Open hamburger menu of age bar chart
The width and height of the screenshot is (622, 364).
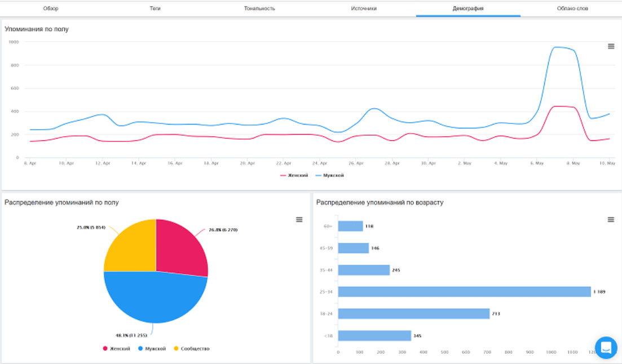pyautogui.click(x=611, y=220)
